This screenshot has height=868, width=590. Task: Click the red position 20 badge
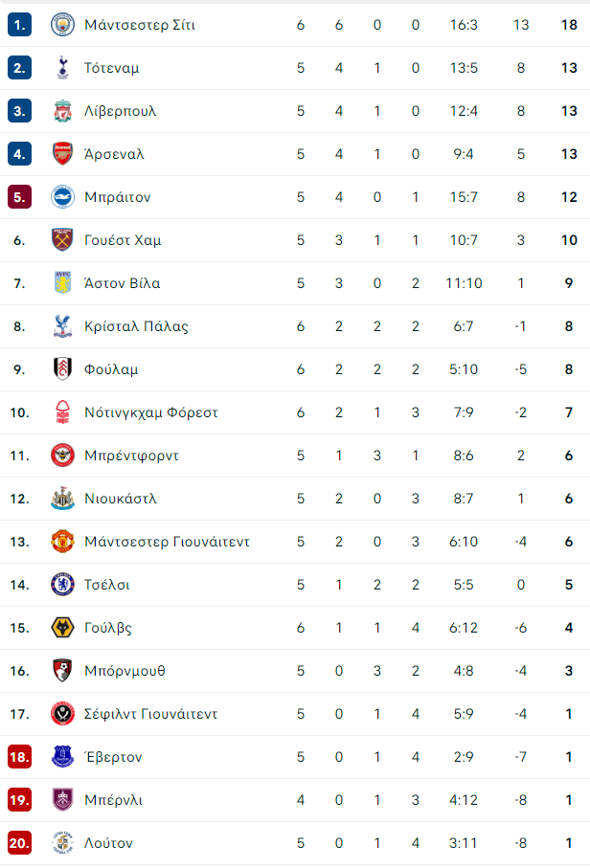19,843
